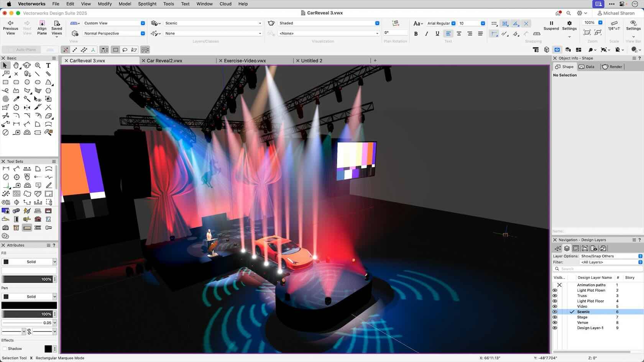Screen dimensions: 644x362
Task: Click the Bold text button
Action: tap(416, 34)
